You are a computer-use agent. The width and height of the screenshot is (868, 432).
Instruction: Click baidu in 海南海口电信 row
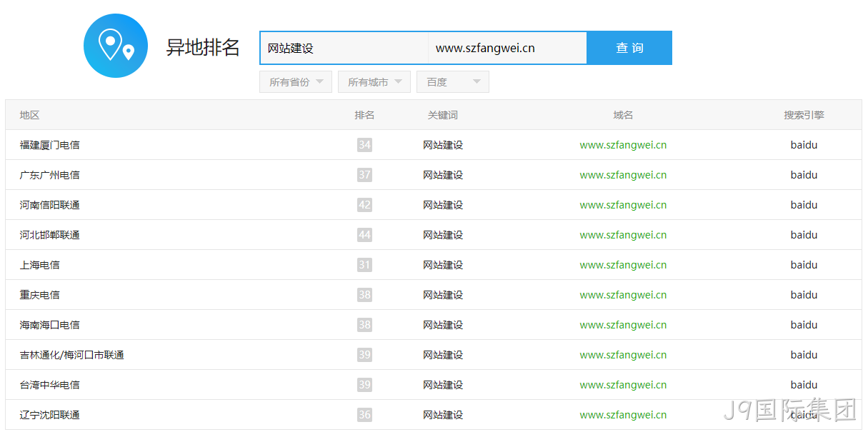[804, 325]
